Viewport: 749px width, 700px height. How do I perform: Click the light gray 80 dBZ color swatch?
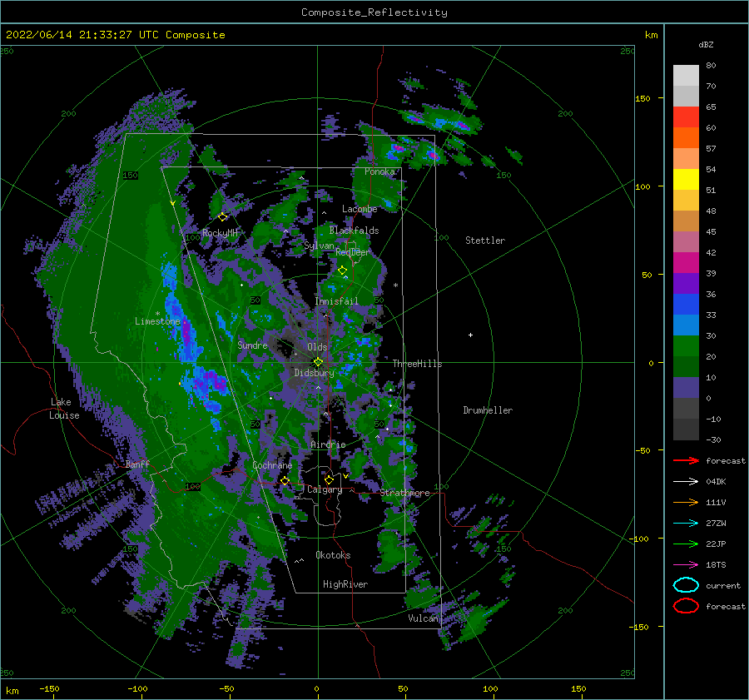(686, 75)
